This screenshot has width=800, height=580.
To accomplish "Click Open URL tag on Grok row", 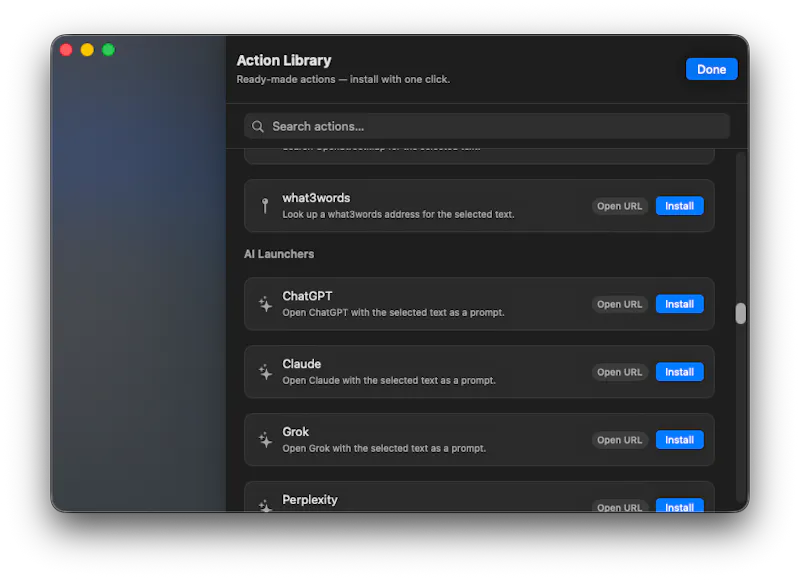I will click(619, 440).
